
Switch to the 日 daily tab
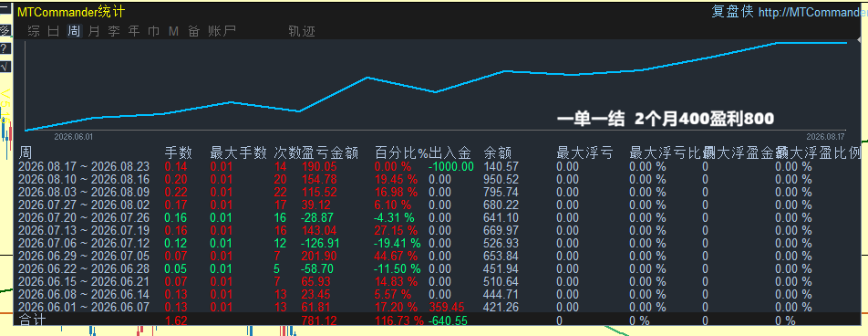point(54,32)
